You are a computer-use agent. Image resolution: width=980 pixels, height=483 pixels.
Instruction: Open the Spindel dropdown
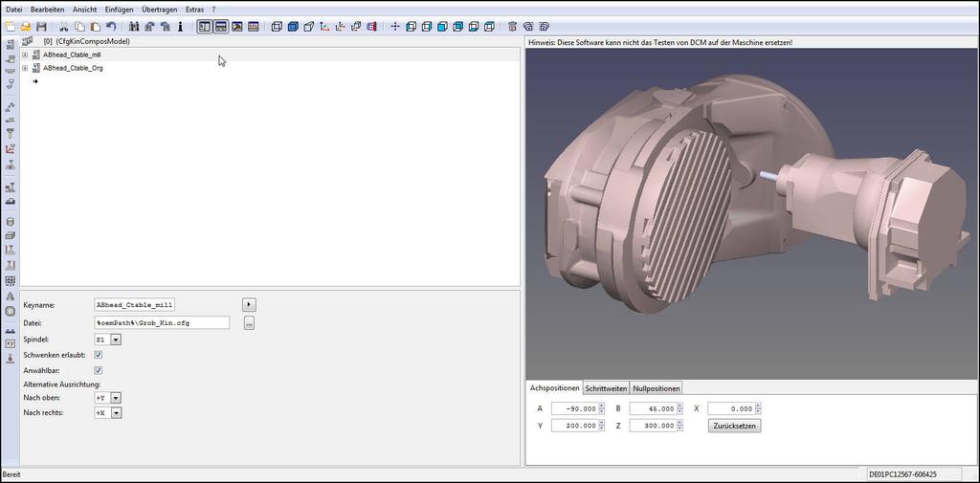[x=116, y=340]
